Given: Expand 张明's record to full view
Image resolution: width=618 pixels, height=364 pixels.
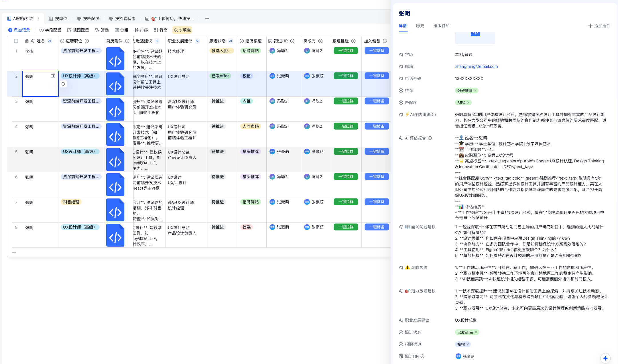Looking at the screenshot, I should (53, 76).
